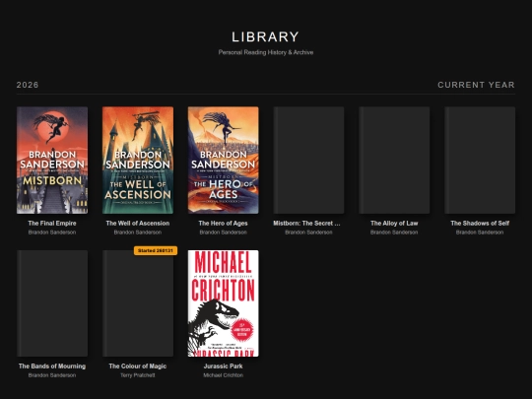Click author name under The Final Empire

click(52, 233)
